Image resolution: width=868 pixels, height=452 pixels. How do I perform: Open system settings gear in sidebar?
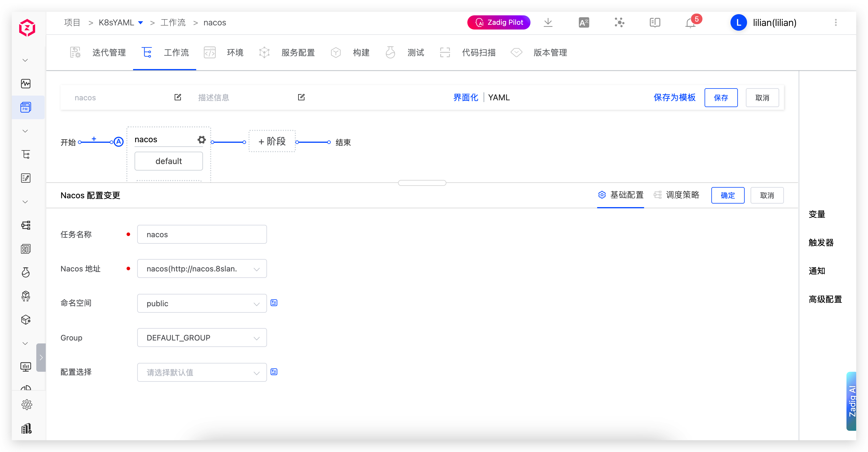[x=26, y=404]
